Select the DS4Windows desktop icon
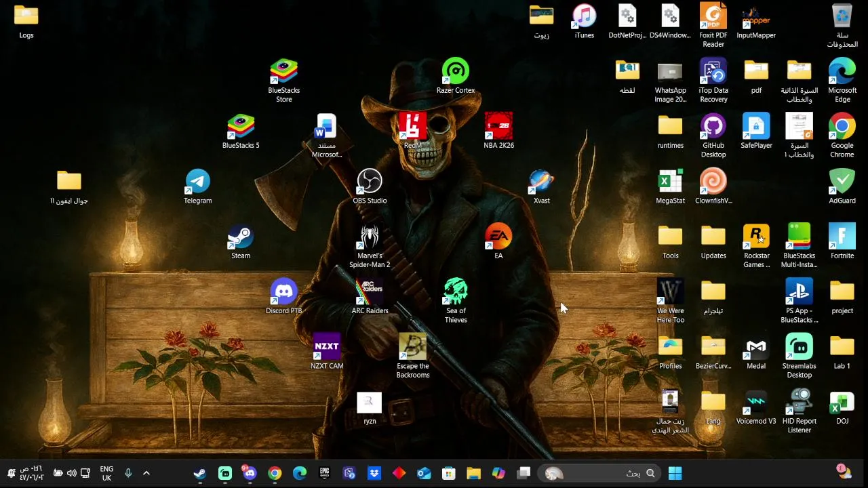This screenshot has width=868, height=488. (670, 22)
